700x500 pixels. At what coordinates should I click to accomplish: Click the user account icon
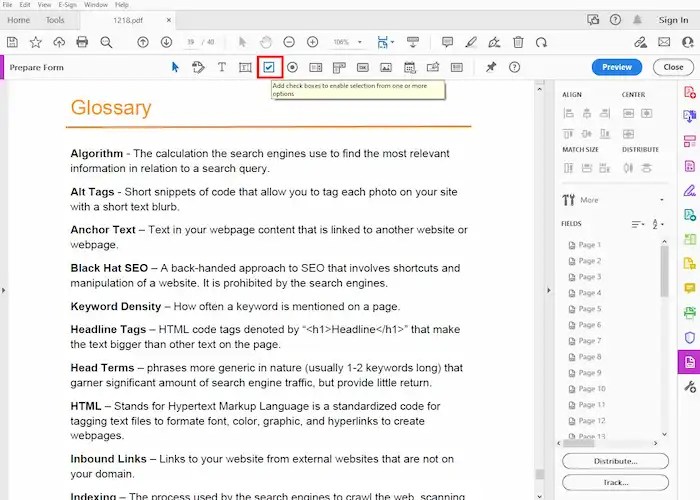[688, 42]
